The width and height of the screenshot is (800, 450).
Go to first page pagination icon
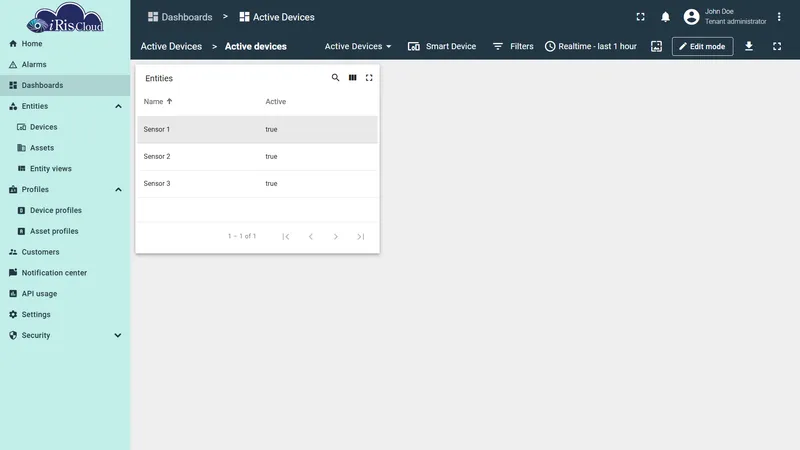click(x=286, y=236)
